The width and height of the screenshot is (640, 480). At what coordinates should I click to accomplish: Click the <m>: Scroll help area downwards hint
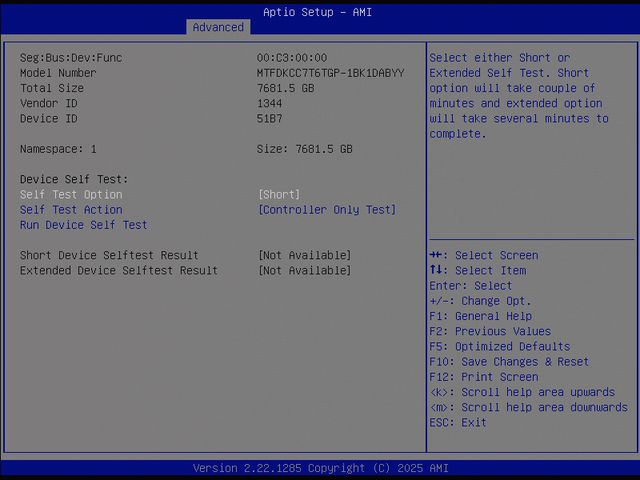[x=529, y=407]
